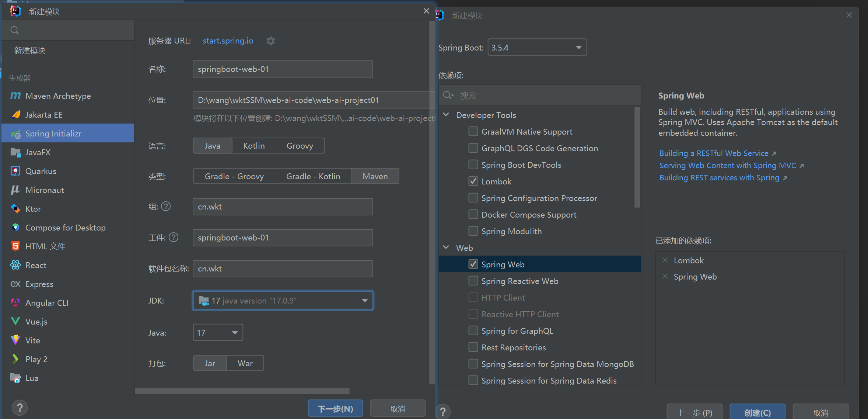Select the Maven Archetype generator icon

point(15,96)
